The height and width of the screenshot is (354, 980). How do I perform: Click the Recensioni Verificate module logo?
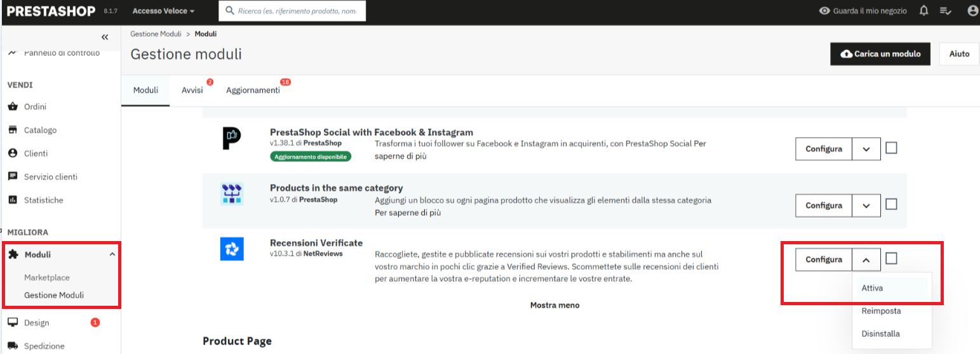coord(232,249)
